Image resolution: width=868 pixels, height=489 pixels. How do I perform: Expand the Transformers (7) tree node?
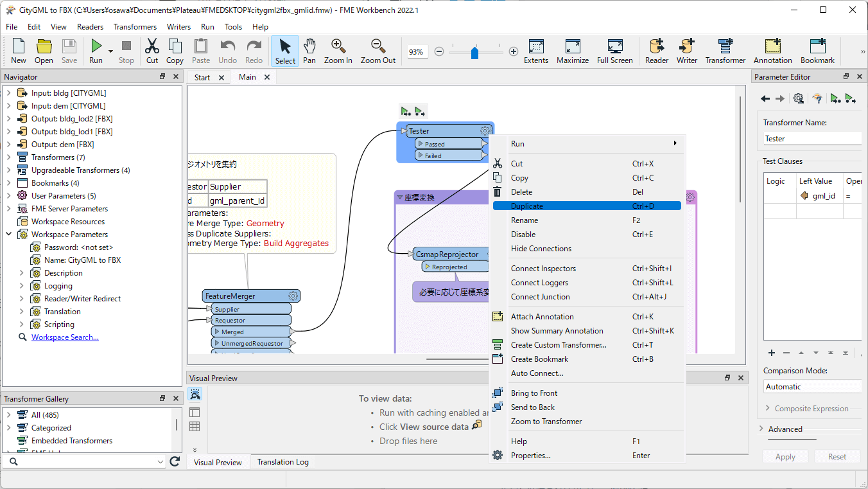click(8, 157)
